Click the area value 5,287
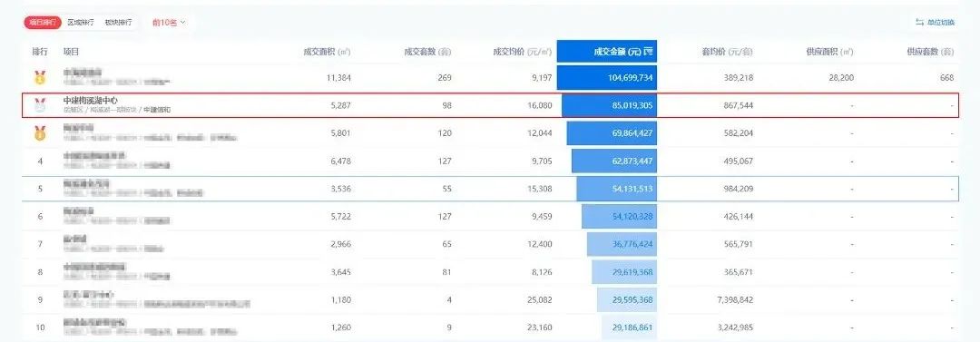 pos(340,105)
